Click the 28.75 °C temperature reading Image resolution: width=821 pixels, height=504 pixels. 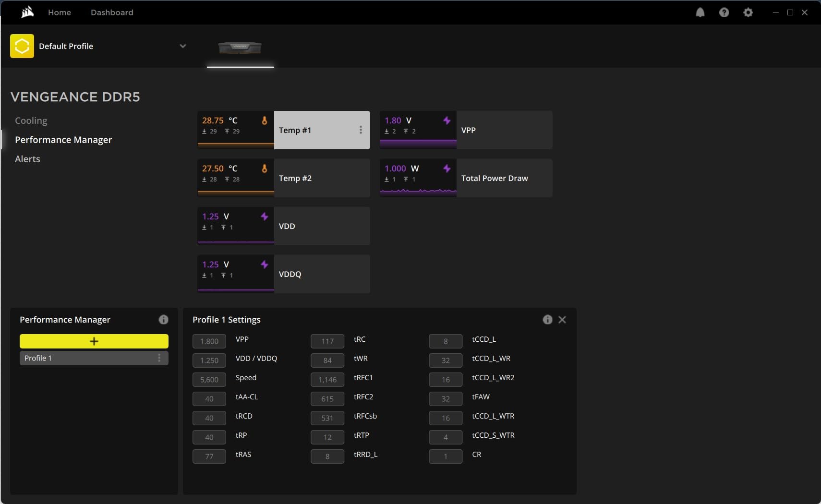[220, 120]
